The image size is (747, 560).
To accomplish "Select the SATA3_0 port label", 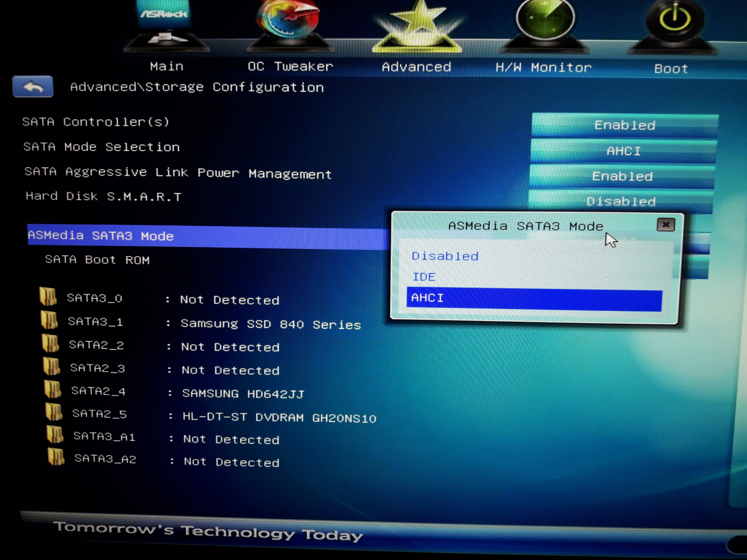I will (x=95, y=298).
